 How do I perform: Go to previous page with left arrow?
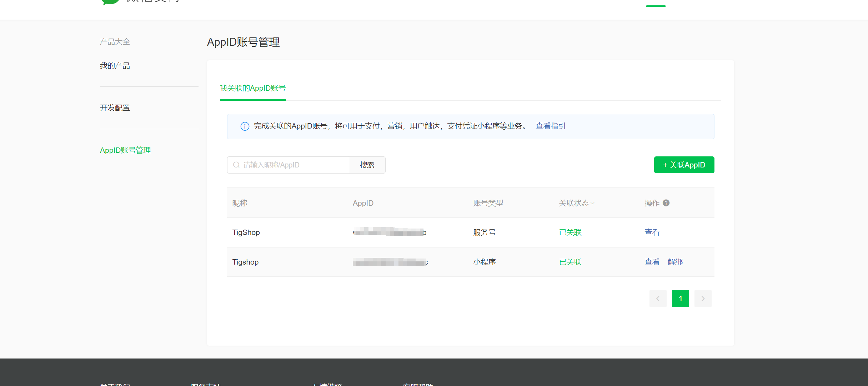coord(658,299)
